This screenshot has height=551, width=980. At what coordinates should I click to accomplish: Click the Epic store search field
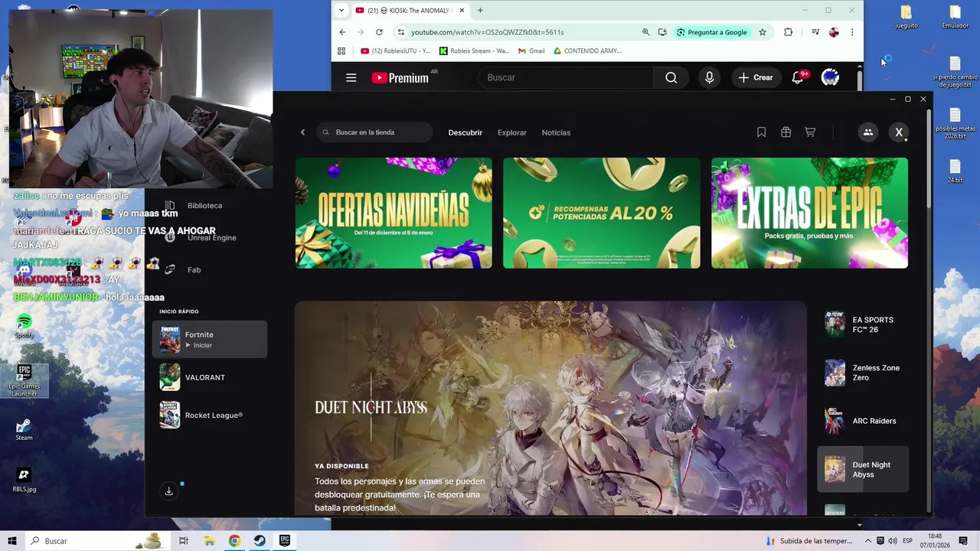click(374, 132)
